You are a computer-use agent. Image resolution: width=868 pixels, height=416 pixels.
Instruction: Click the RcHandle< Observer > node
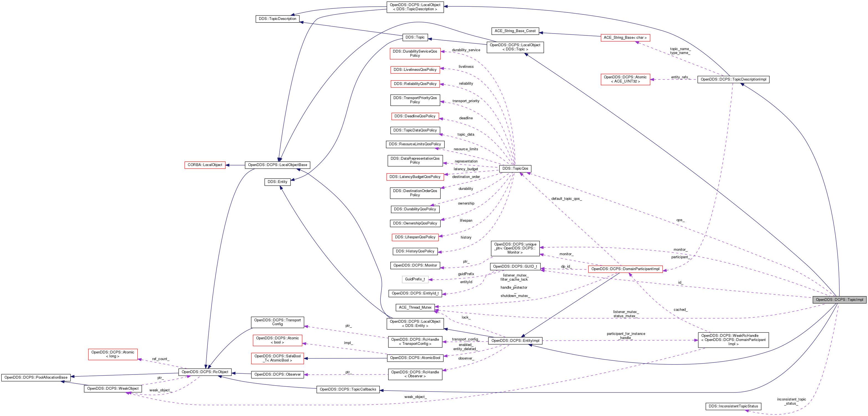tap(415, 374)
